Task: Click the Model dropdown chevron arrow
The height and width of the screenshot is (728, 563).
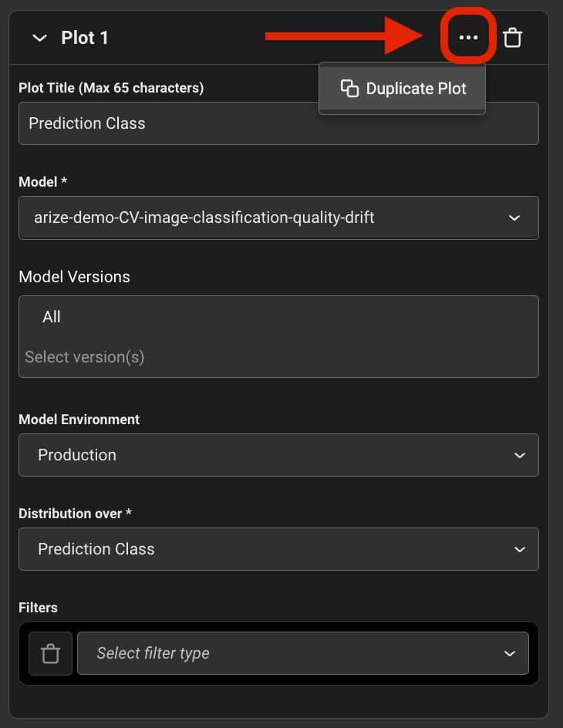Action: tap(514, 218)
